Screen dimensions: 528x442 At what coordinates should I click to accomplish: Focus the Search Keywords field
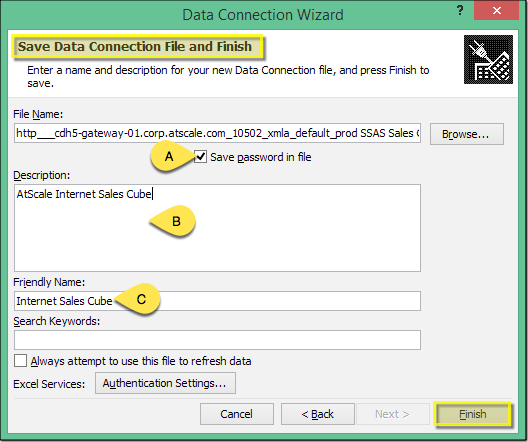pyautogui.click(x=217, y=340)
